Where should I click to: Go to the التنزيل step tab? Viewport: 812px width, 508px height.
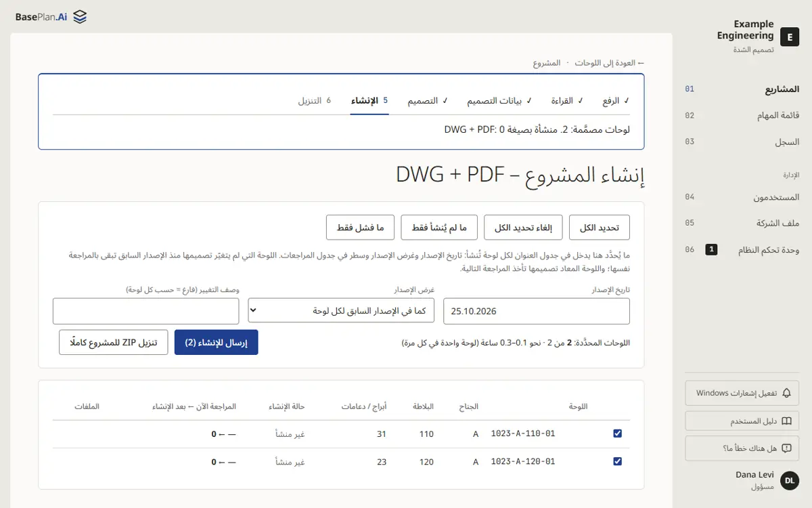coord(315,101)
